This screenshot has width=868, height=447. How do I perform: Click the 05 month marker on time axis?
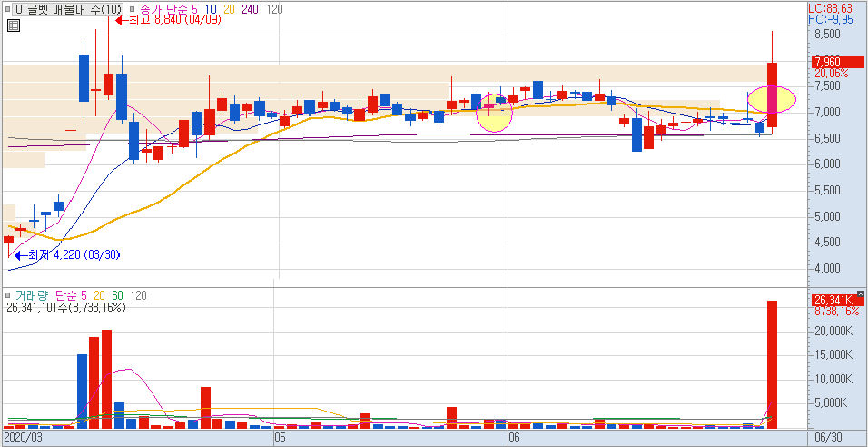pos(281,438)
